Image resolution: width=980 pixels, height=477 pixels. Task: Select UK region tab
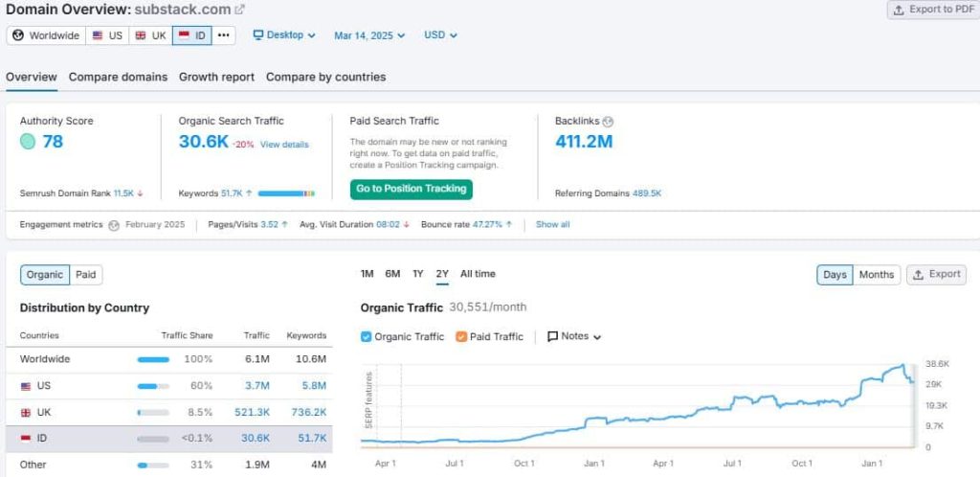click(x=150, y=35)
